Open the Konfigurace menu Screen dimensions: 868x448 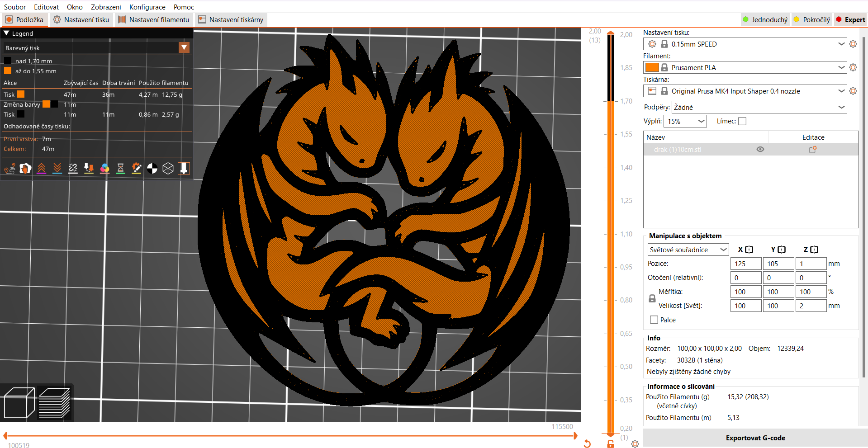coord(147,7)
